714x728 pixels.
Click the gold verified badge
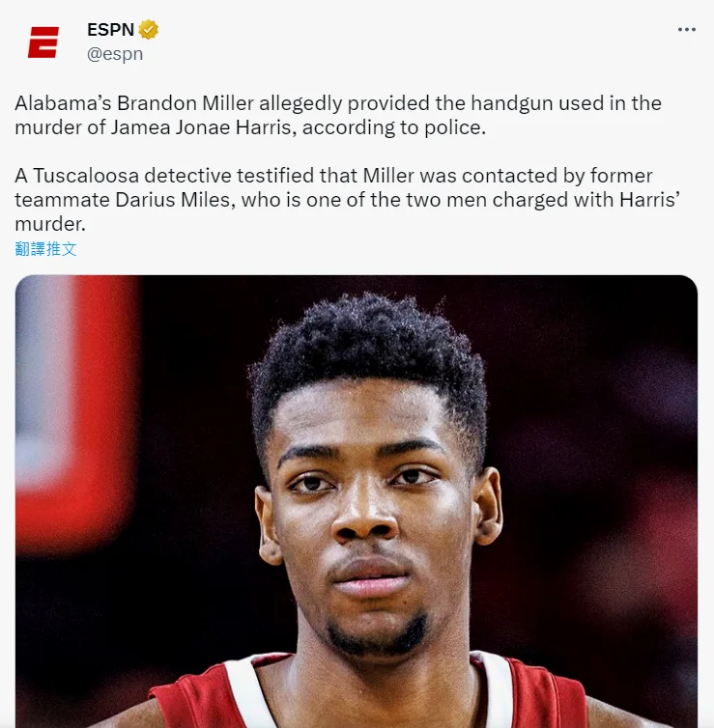tap(148, 30)
